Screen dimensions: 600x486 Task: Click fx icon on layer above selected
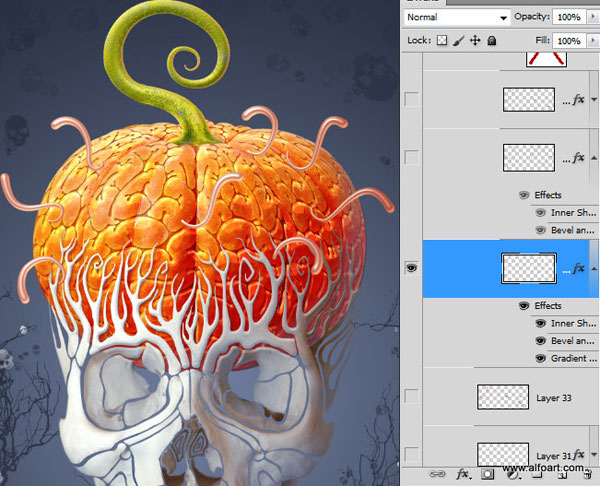[x=579, y=157]
